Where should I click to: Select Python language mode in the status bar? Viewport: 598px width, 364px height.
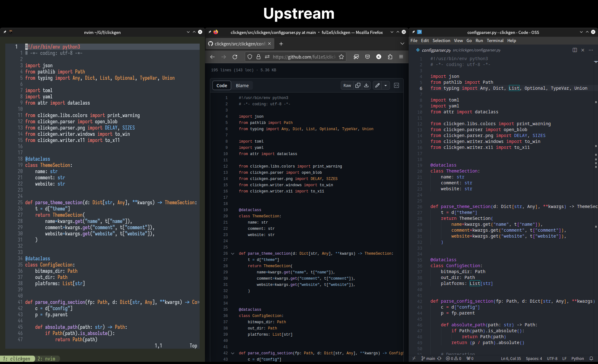[578, 358]
